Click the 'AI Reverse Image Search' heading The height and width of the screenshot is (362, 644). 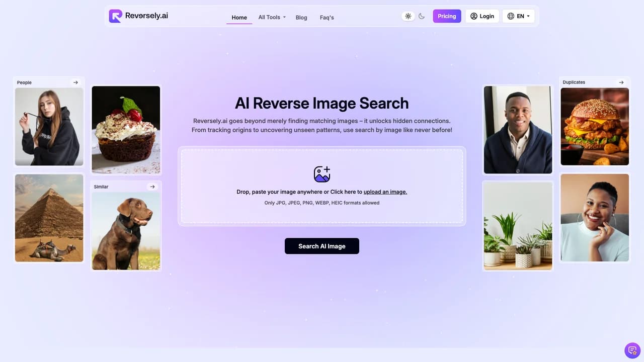322,103
